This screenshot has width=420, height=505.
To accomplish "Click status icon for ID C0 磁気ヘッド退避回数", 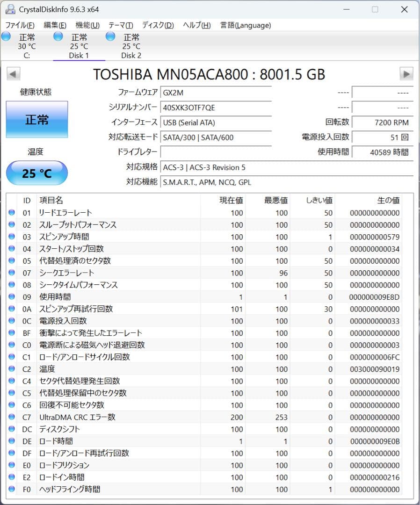I will tap(12, 345).
